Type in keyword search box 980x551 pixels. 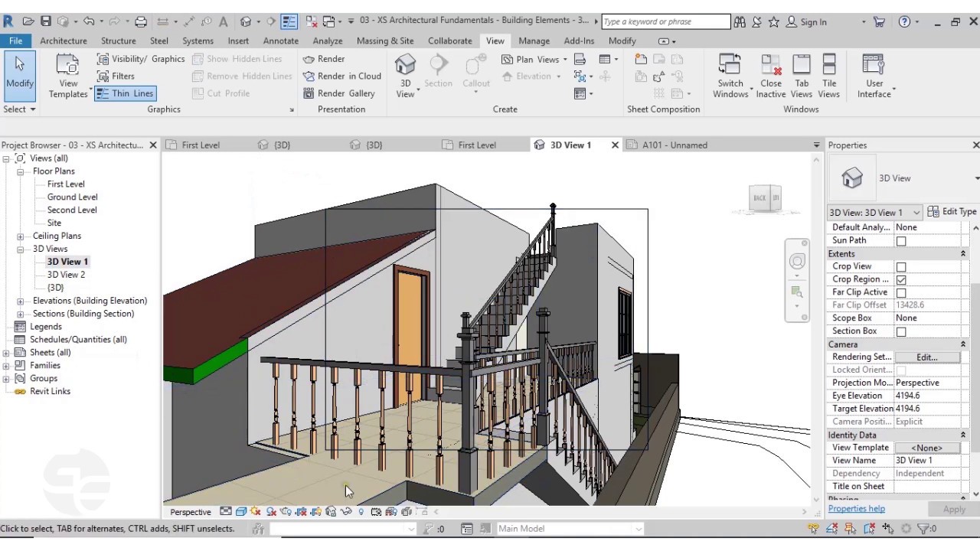665,22
